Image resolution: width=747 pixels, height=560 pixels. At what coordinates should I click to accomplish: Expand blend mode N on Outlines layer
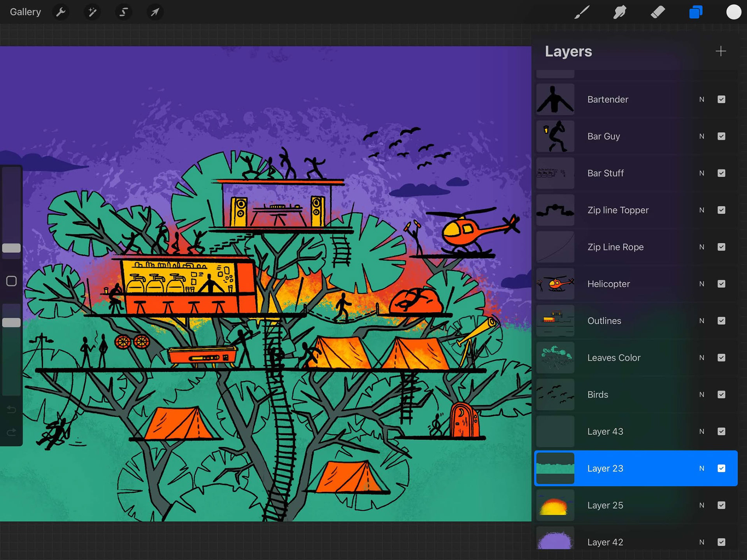coord(701,321)
